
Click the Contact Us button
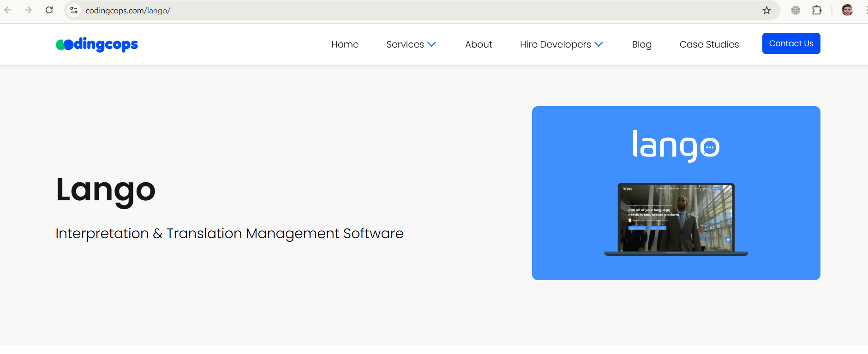tap(791, 43)
